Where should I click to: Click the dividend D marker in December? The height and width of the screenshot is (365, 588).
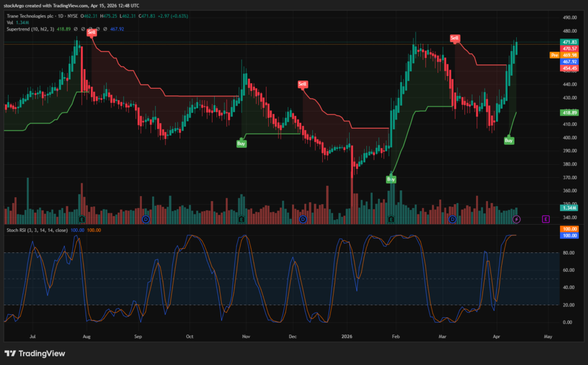click(303, 219)
